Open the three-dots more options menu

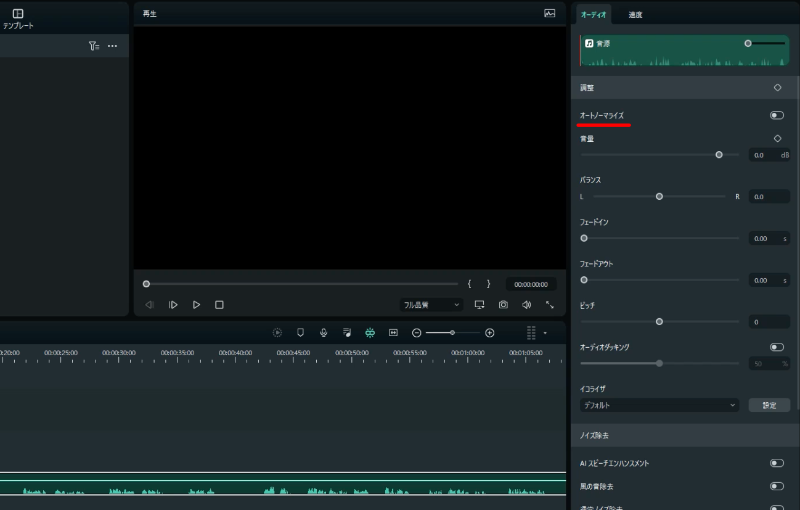tap(112, 46)
